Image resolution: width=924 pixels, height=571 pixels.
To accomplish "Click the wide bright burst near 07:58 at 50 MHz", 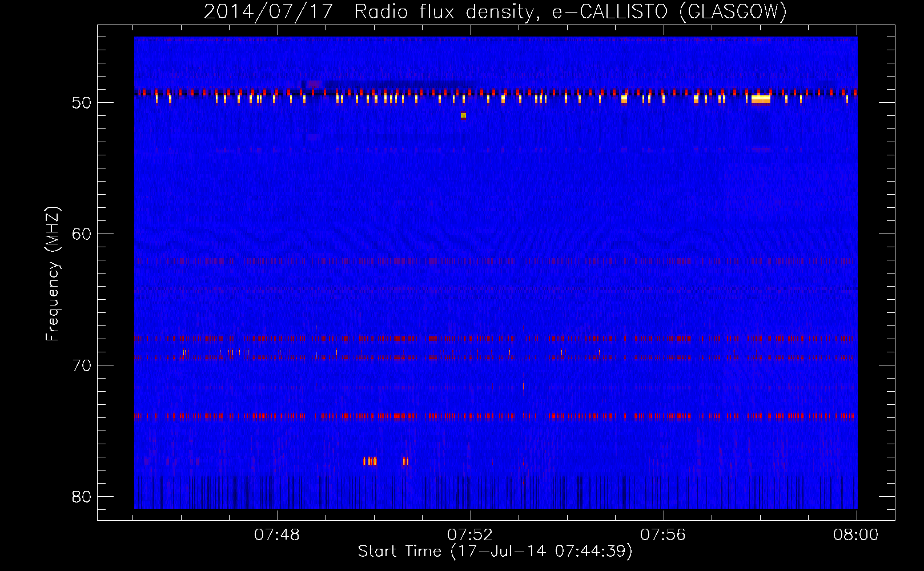I will click(761, 99).
